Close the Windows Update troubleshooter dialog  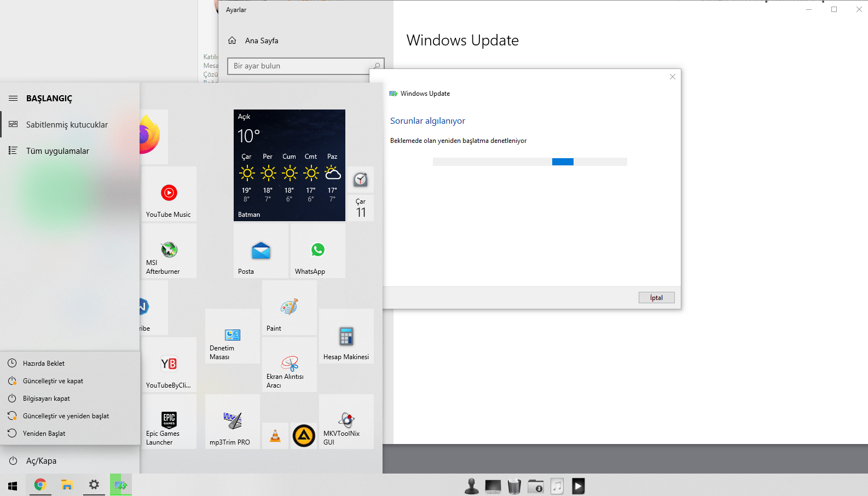[x=673, y=77]
